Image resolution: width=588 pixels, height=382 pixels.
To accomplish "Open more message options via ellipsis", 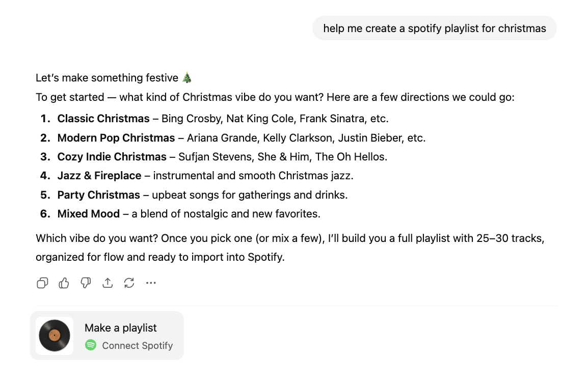I will point(151,283).
